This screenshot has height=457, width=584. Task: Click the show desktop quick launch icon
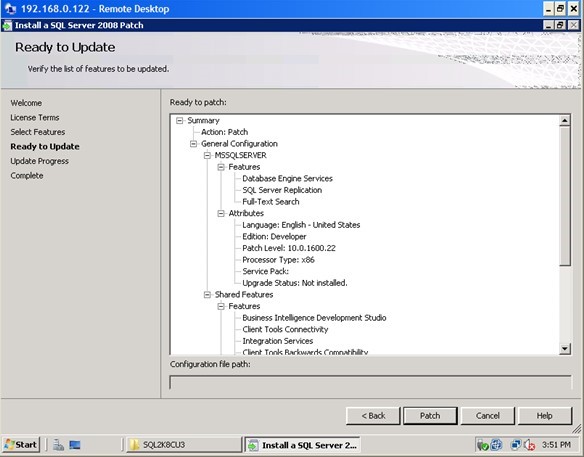point(75,445)
